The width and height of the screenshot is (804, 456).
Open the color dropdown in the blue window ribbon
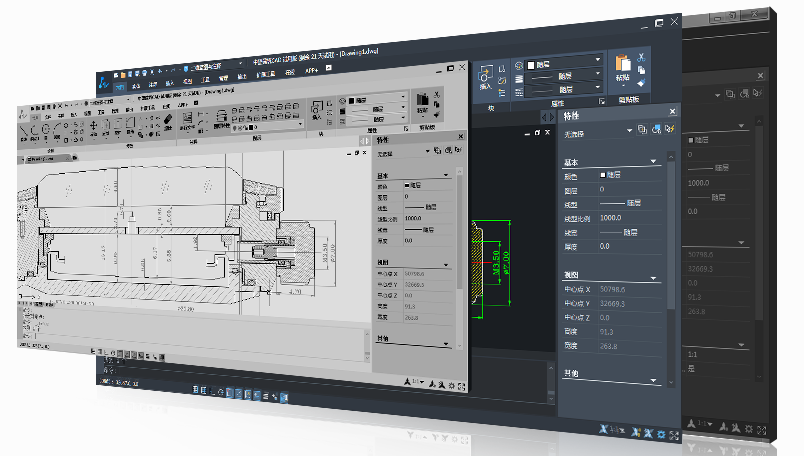point(597,61)
